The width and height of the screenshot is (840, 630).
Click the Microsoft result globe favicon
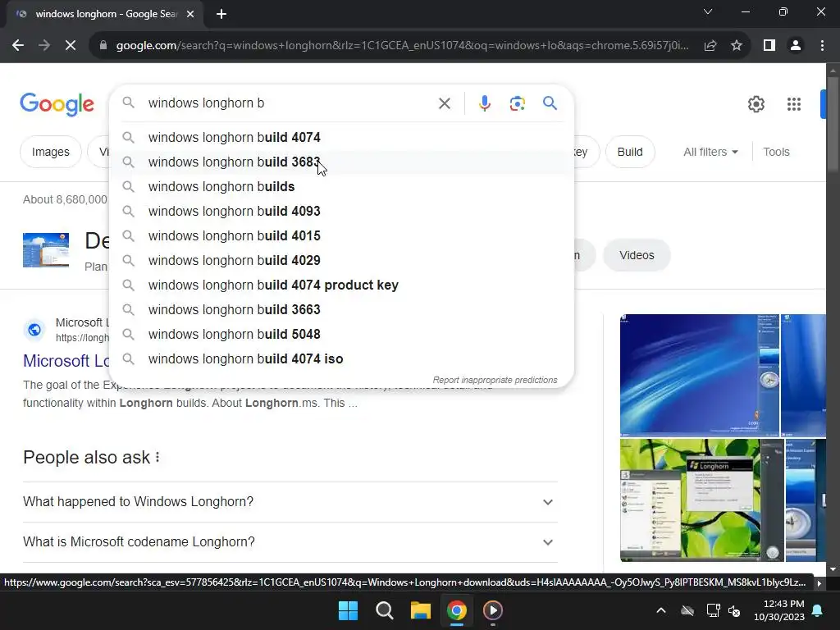click(x=34, y=330)
